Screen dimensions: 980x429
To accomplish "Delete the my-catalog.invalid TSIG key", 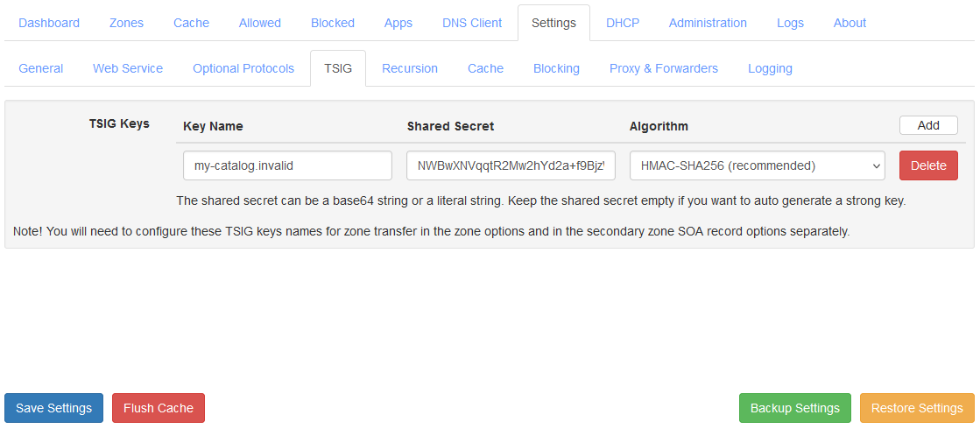I will pos(928,165).
